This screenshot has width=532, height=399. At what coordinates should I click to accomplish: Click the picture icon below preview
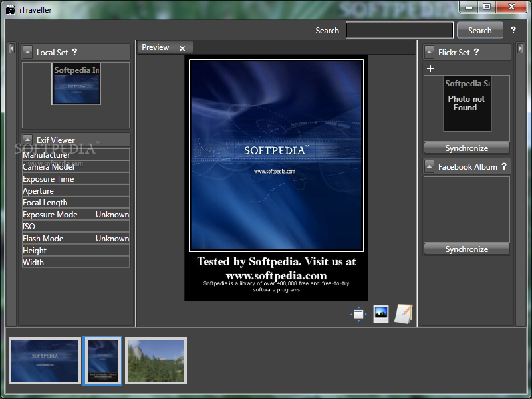[380, 313]
